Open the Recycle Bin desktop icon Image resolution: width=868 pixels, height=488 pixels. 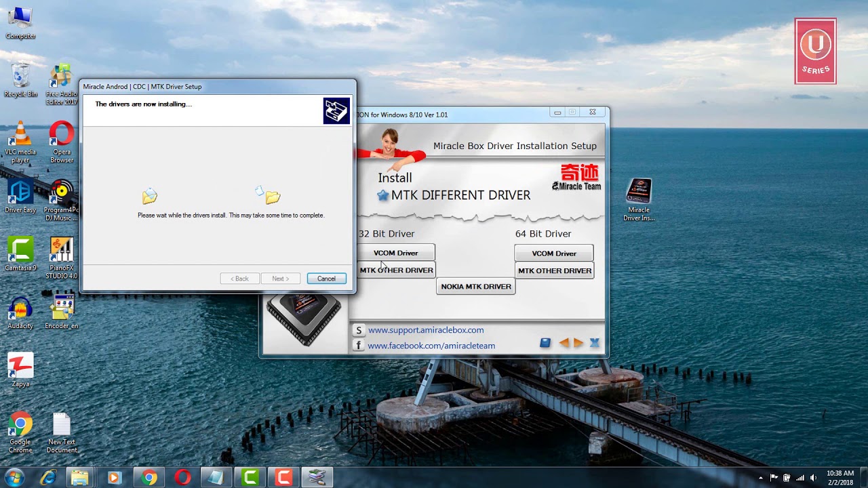(x=20, y=81)
